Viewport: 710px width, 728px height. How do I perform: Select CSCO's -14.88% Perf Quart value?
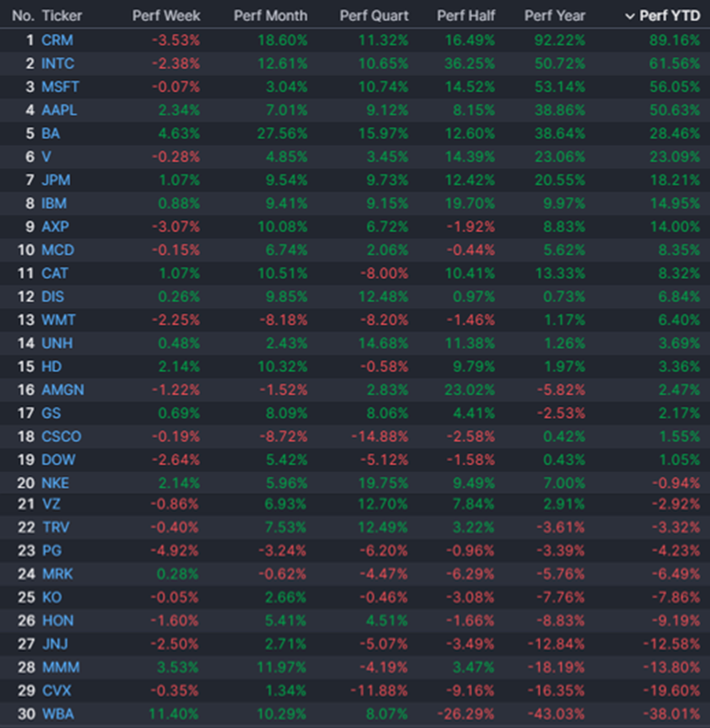pos(379,437)
